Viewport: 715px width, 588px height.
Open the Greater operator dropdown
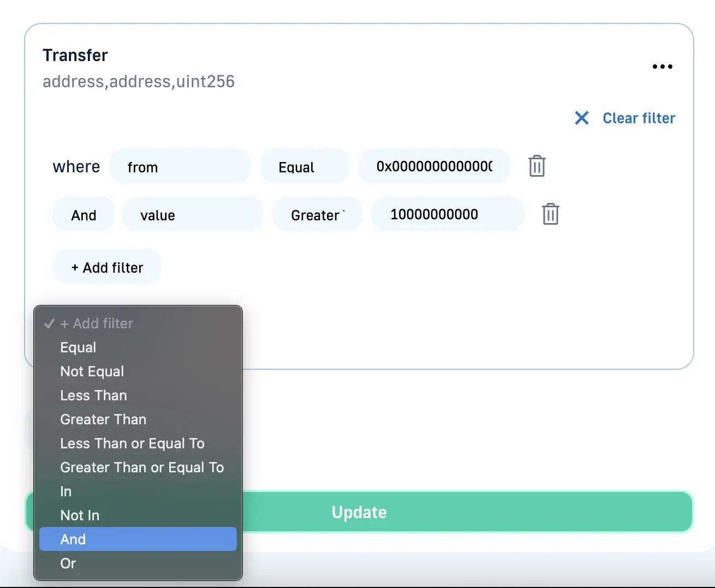tap(317, 215)
